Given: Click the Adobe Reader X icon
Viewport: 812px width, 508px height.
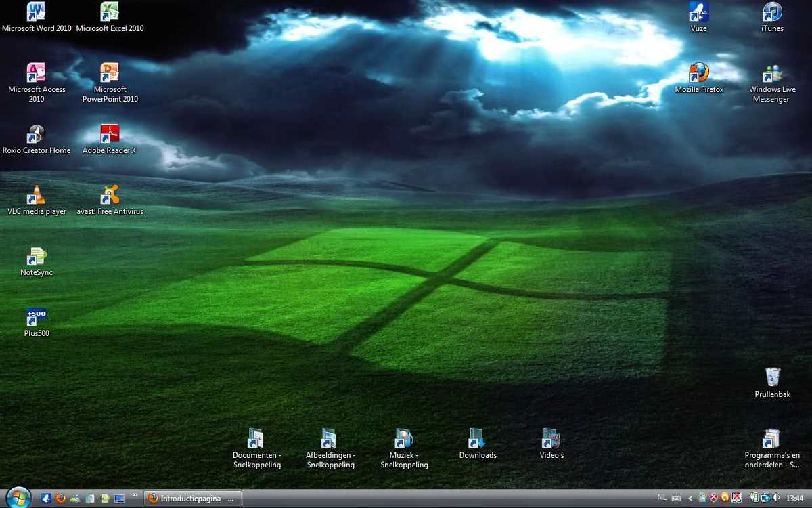Looking at the screenshot, I should pyautogui.click(x=110, y=134).
